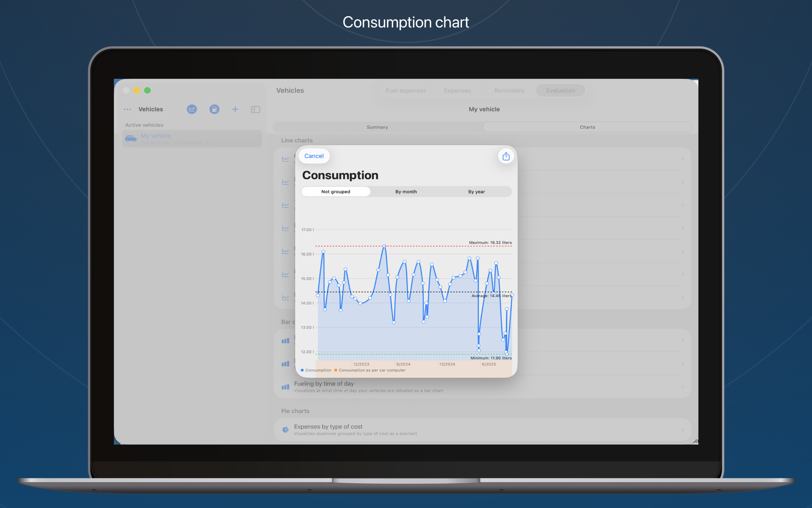
Task: Click the Average: 14.45 liters label
Action: click(491, 296)
